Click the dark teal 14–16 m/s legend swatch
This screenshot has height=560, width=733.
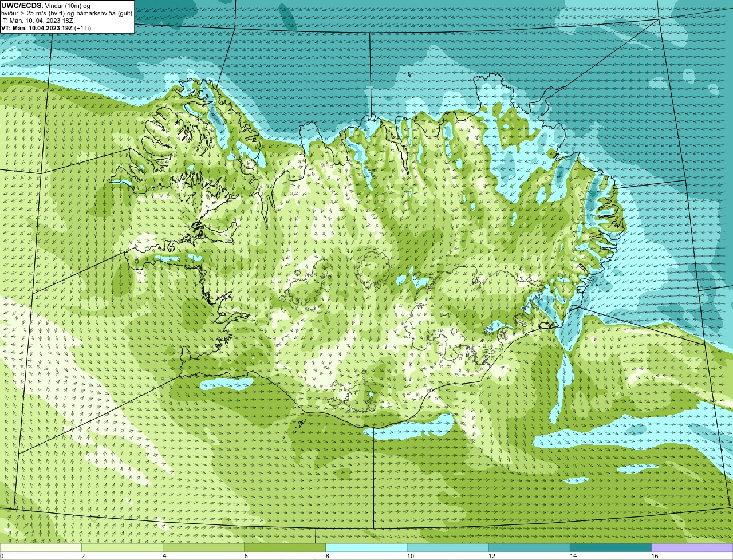pyautogui.click(x=611, y=548)
